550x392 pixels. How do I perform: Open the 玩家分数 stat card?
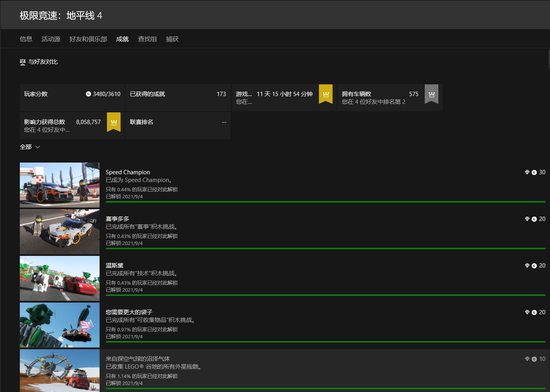tap(72, 98)
